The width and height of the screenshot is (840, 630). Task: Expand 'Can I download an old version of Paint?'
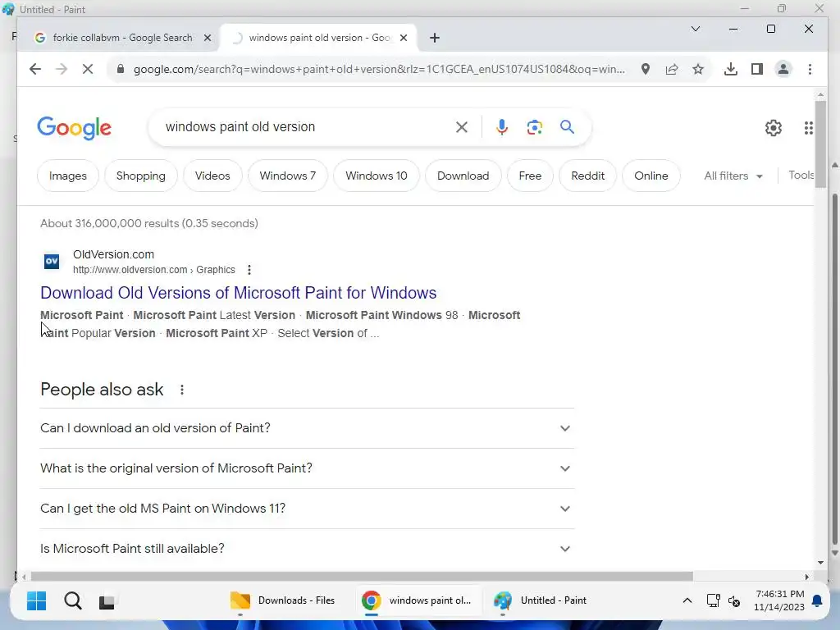pyautogui.click(x=307, y=428)
